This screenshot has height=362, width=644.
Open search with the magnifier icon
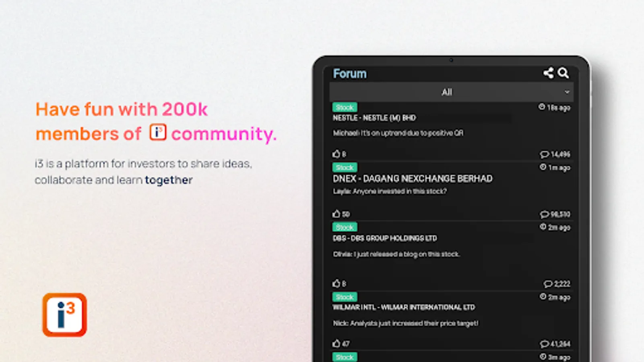pos(563,73)
